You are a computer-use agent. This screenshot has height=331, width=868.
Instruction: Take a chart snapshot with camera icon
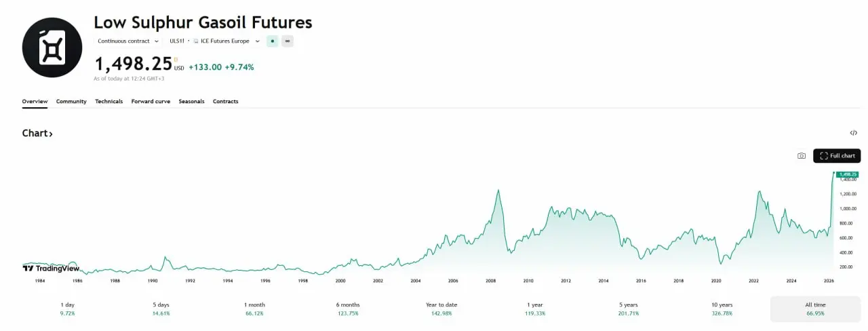(x=801, y=156)
